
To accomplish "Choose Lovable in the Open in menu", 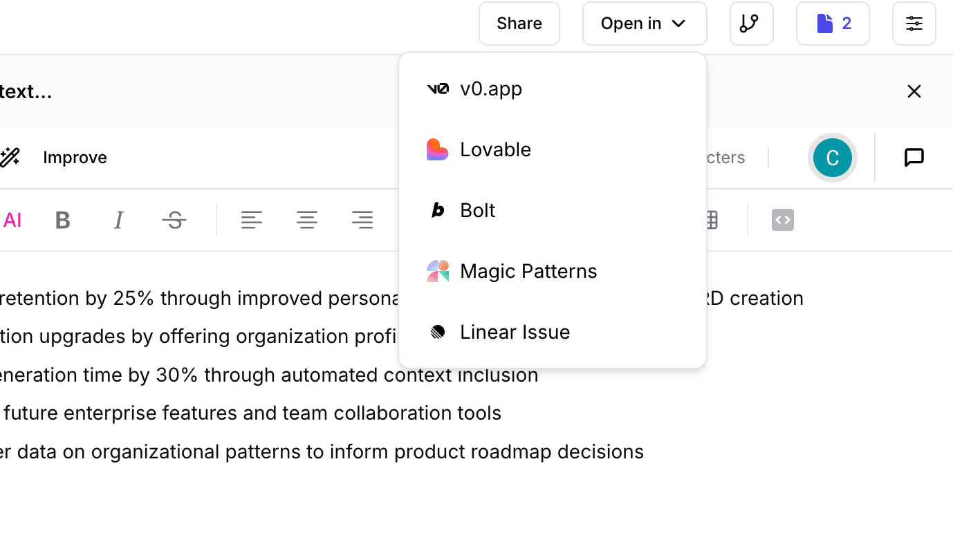I will 553,149.
